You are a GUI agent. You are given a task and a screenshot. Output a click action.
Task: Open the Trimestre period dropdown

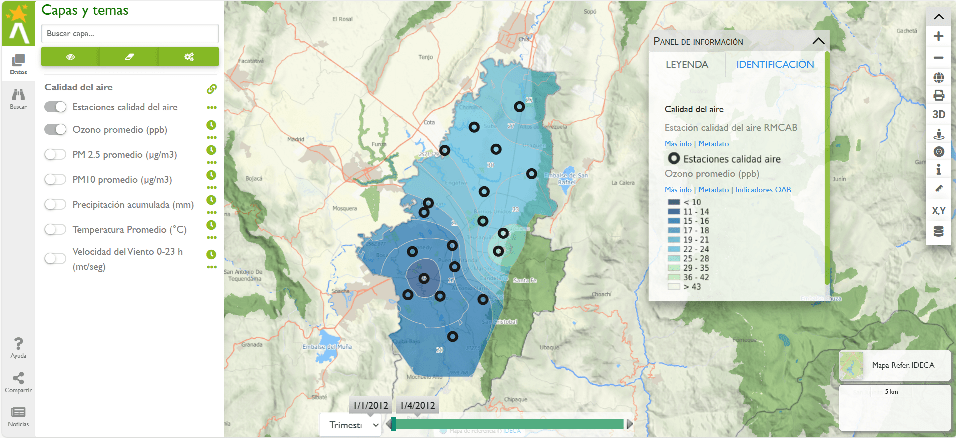click(355, 424)
